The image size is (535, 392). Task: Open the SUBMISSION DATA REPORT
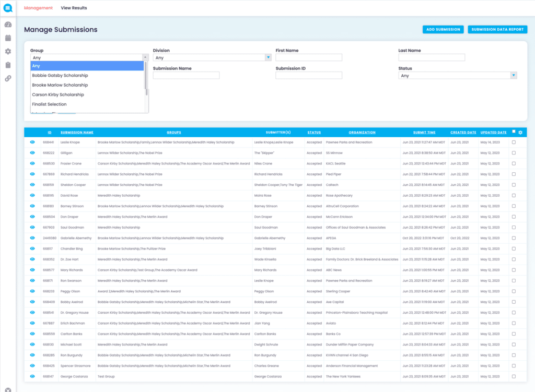tap(497, 29)
